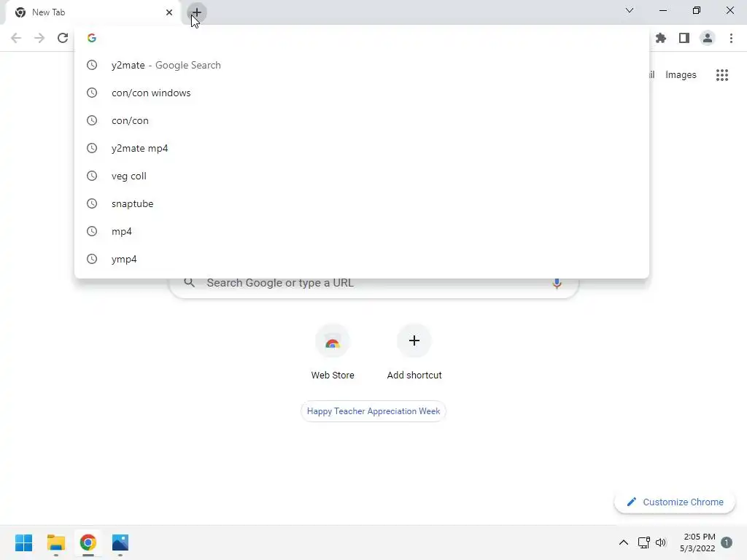Open the Windows Start menu
747x560 pixels.
(24, 542)
